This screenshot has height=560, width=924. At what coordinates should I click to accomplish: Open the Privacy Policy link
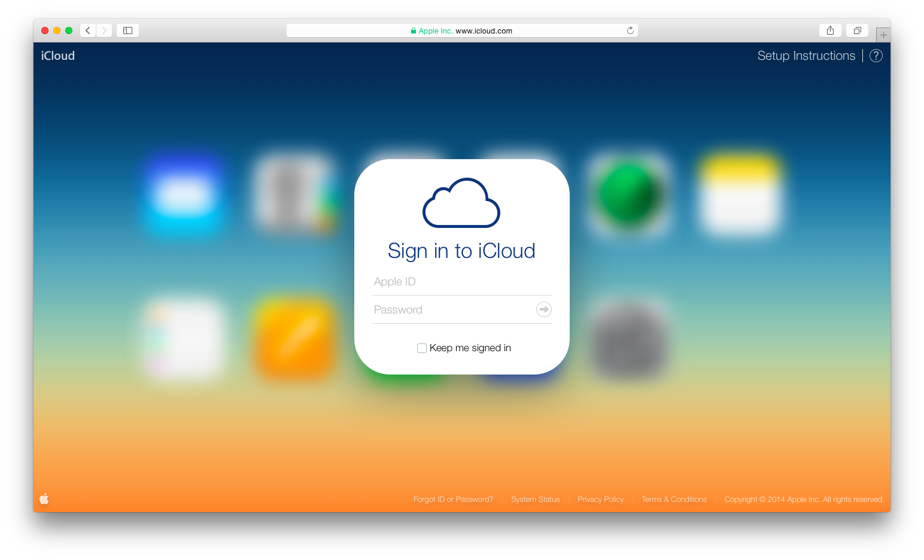600,500
